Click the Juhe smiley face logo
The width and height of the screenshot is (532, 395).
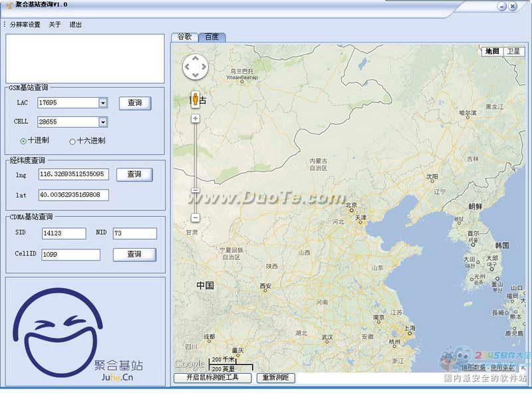click(58, 332)
